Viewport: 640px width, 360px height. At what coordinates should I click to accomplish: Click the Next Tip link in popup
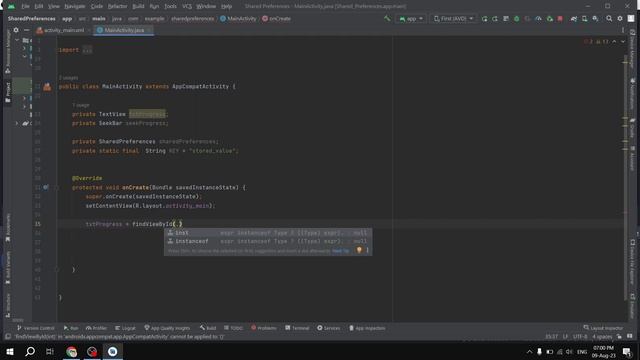[x=340, y=251]
